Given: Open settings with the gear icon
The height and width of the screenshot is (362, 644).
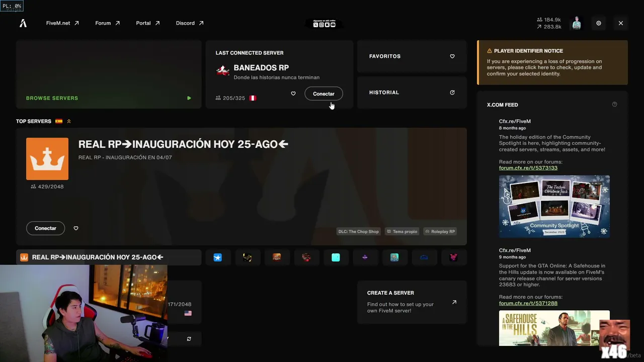Looking at the screenshot, I should [x=599, y=23].
